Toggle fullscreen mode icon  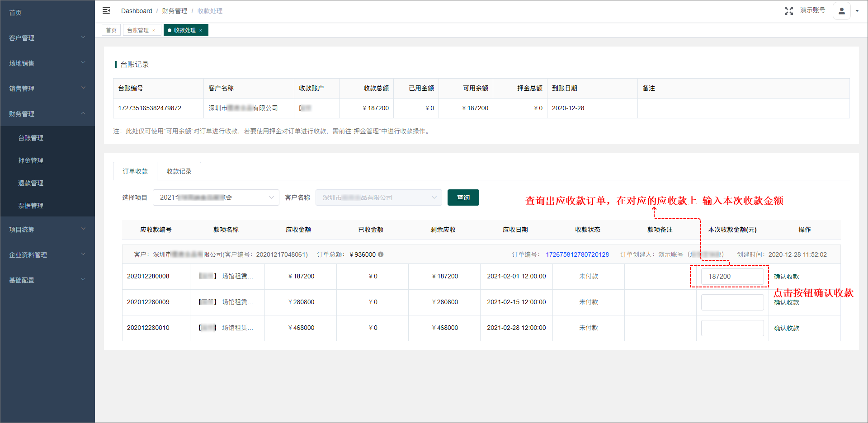(789, 11)
